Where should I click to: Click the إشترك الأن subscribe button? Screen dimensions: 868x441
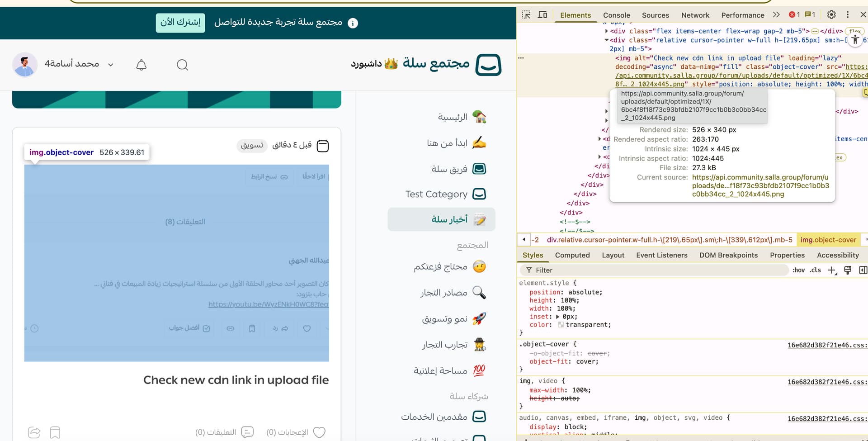[180, 23]
